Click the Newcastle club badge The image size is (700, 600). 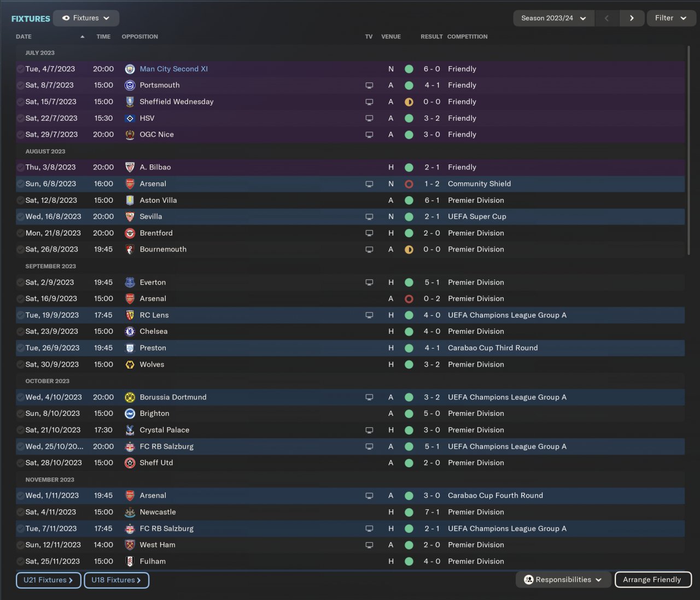coord(130,512)
